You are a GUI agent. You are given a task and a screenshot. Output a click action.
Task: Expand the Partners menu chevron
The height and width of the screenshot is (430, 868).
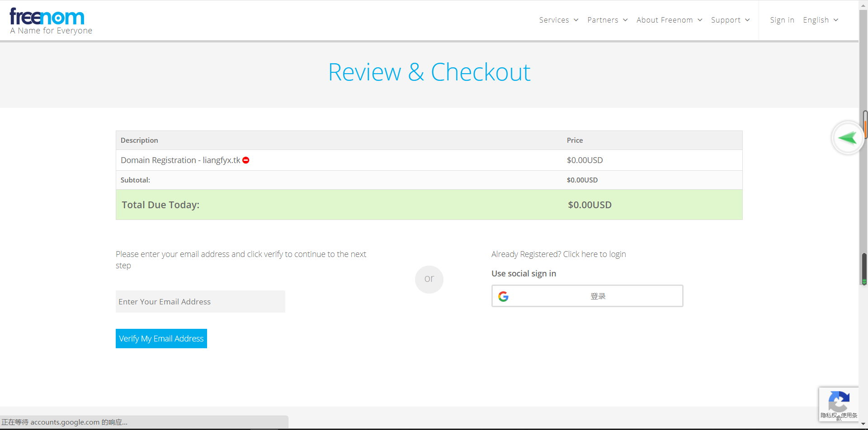pyautogui.click(x=625, y=20)
